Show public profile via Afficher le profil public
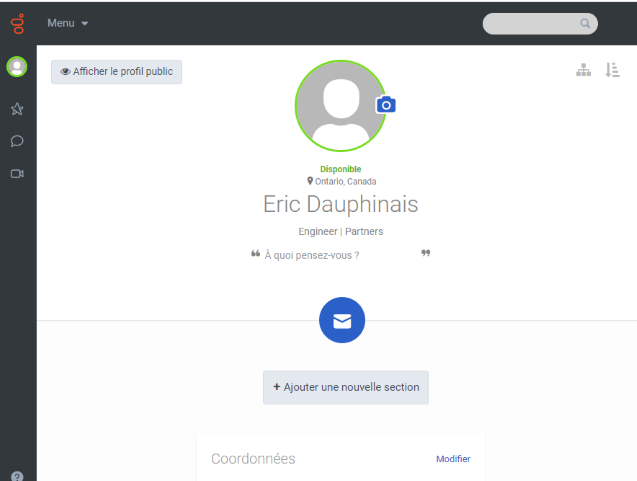637x481 pixels. [117, 72]
